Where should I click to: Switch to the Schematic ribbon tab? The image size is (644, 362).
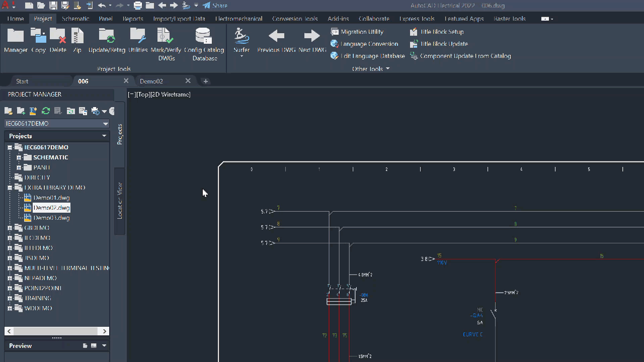(x=75, y=19)
